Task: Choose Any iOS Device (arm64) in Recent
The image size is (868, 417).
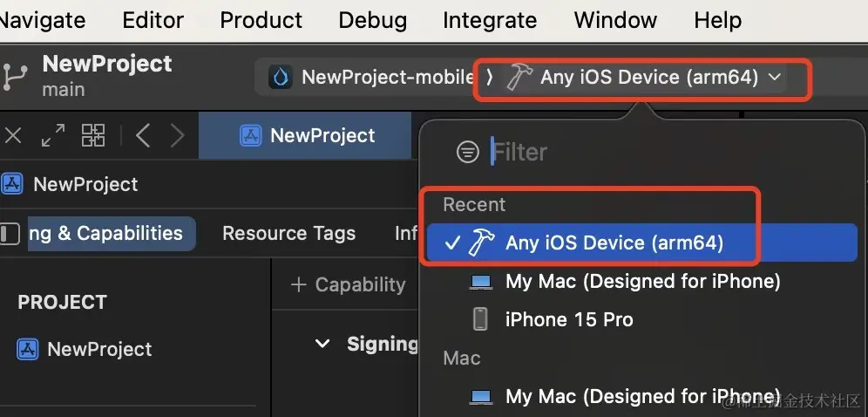Action: coord(642,243)
